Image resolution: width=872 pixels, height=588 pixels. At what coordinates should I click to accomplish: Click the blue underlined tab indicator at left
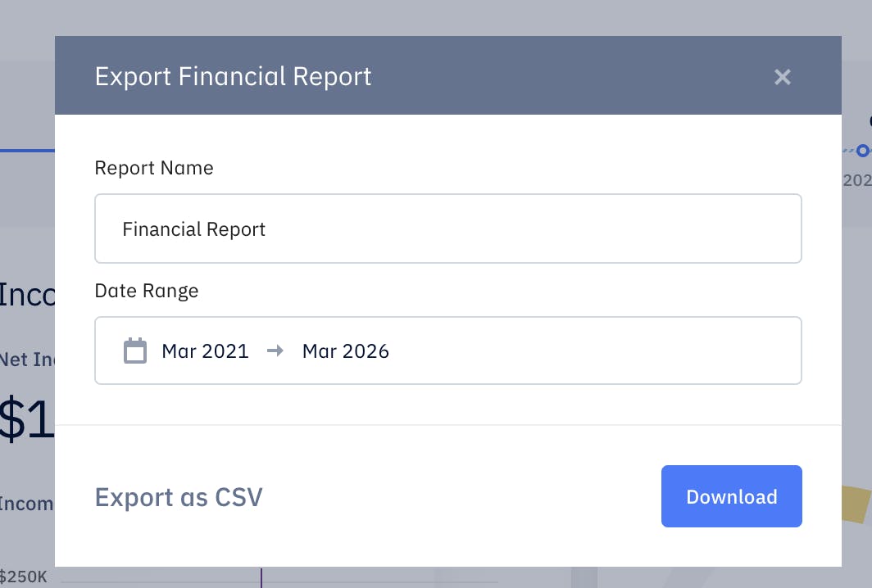point(27,151)
